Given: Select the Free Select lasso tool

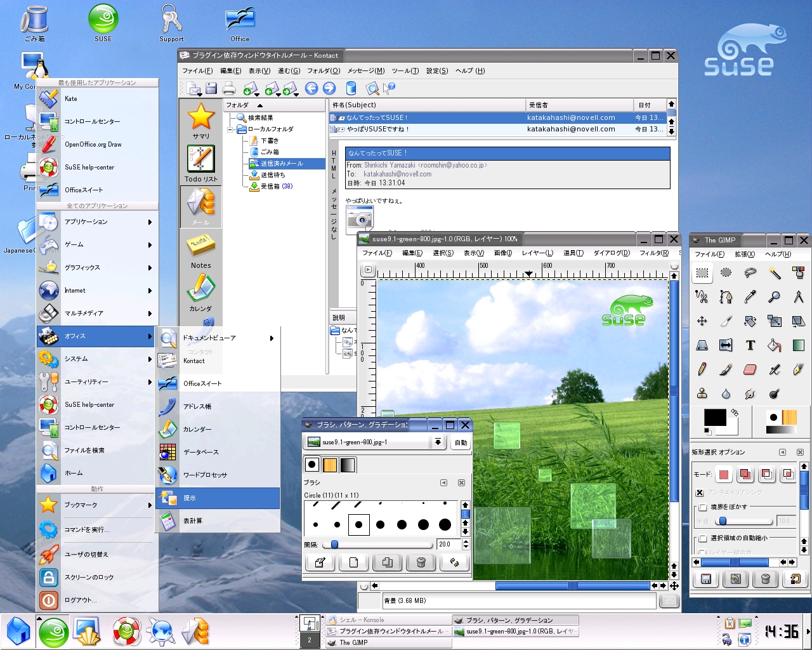Looking at the screenshot, I should [x=750, y=273].
